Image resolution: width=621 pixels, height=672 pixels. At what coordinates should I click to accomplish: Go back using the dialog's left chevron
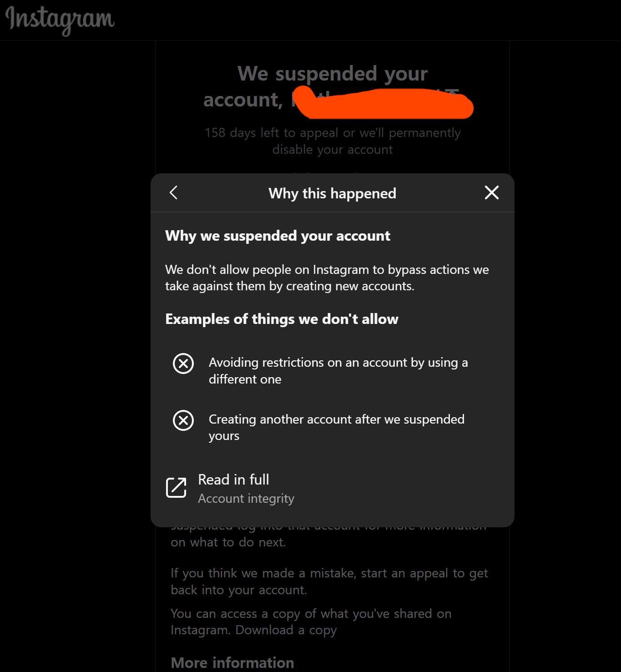(x=173, y=192)
